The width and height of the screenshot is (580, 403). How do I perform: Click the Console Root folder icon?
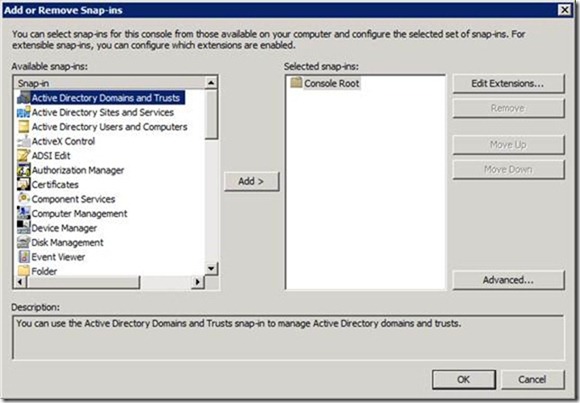pos(296,83)
